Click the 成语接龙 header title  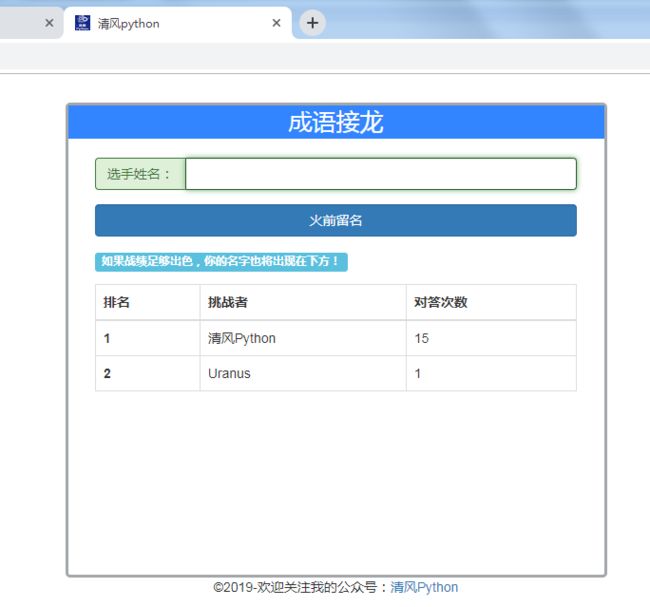tap(336, 122)
